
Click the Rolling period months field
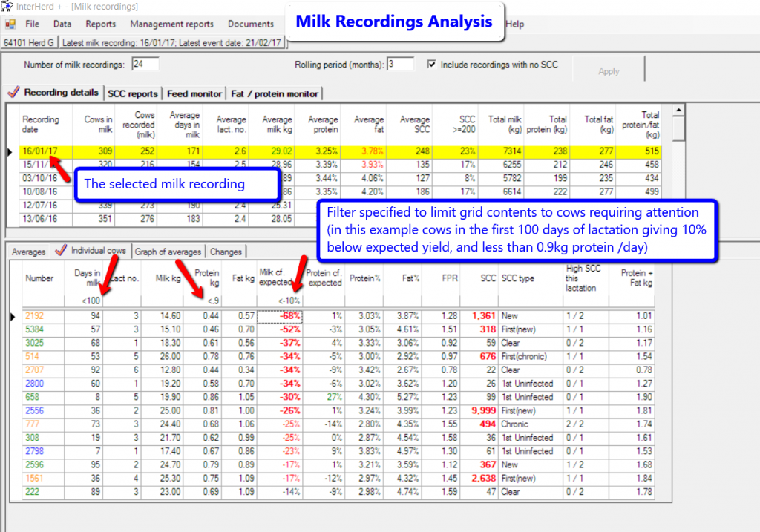[x=400, y=65]
